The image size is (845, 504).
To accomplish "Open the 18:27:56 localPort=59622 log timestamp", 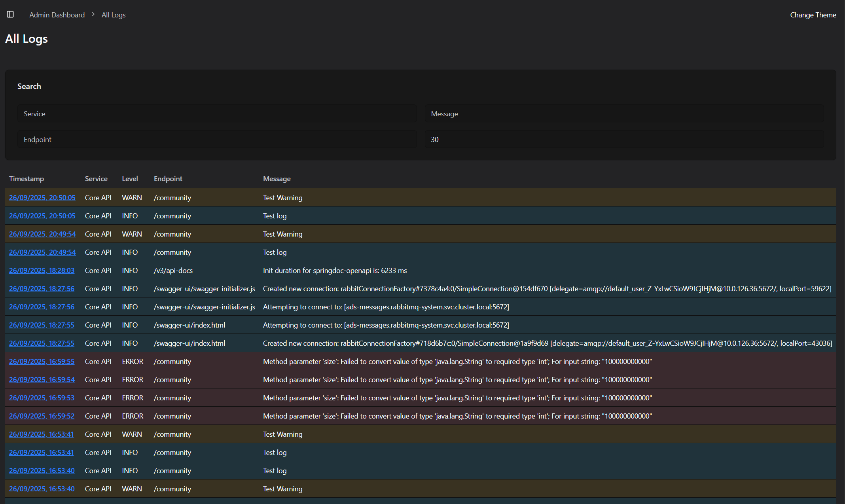I will point(42,289).
